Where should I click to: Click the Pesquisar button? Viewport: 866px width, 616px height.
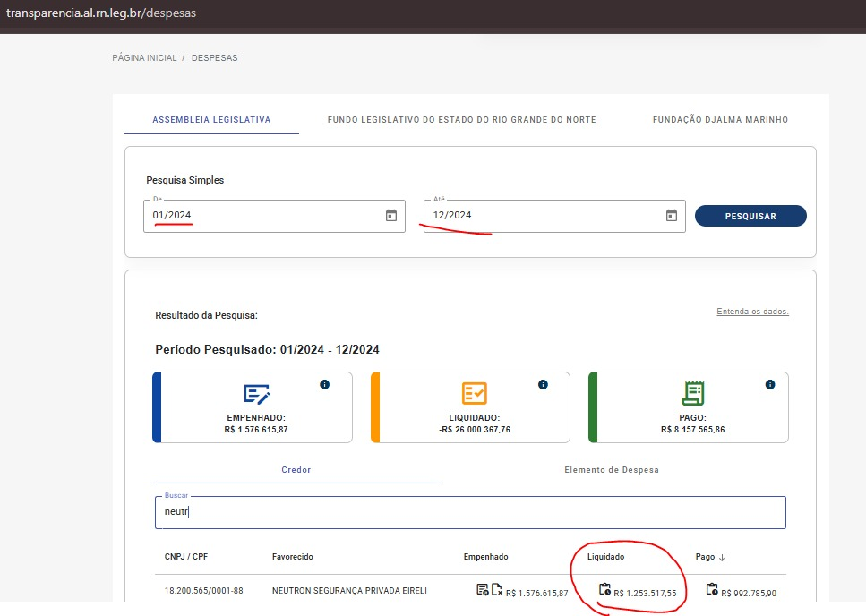tap(750, 216)
